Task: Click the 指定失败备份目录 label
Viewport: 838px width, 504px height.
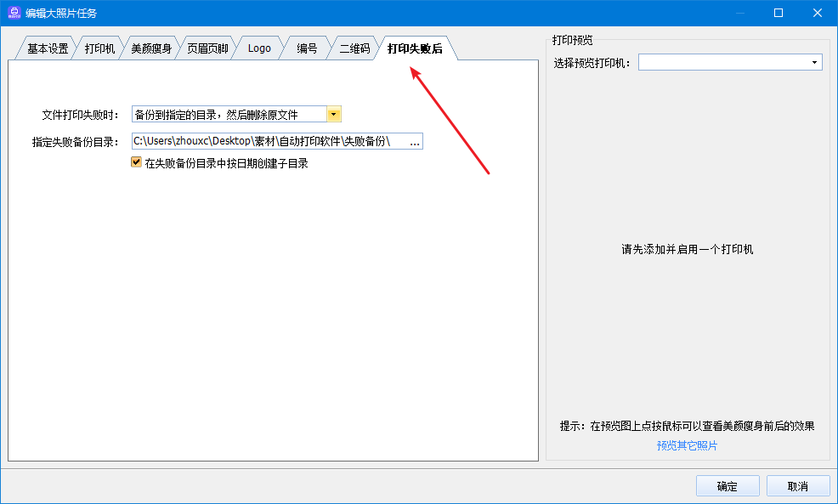Action: (75, 142)
